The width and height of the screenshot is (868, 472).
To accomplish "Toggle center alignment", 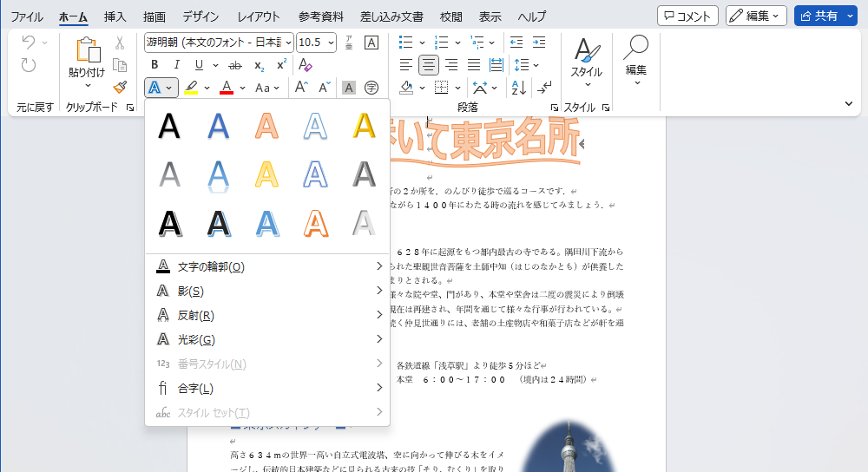I will pyautogui.click(x=429, y=65).
